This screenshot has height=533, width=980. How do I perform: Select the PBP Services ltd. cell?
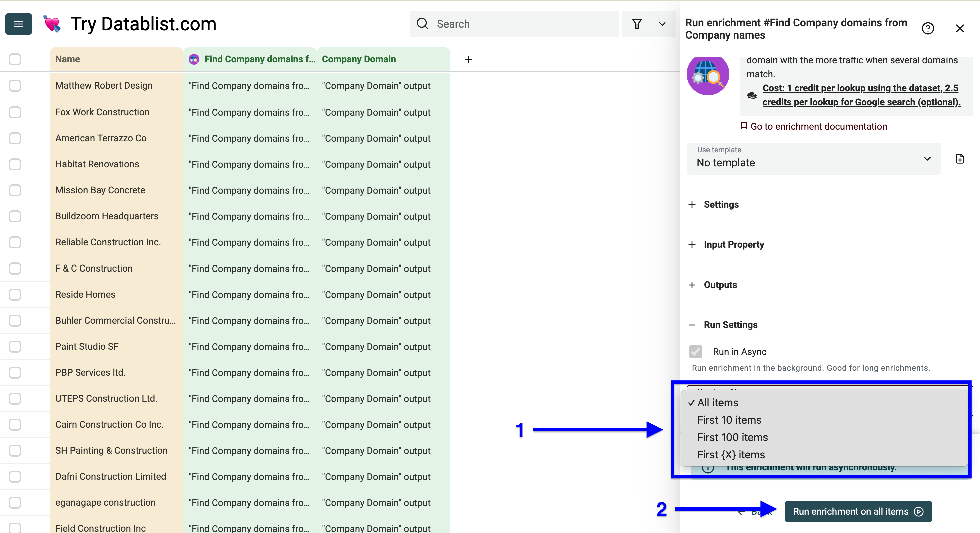(x=116, y=372)
